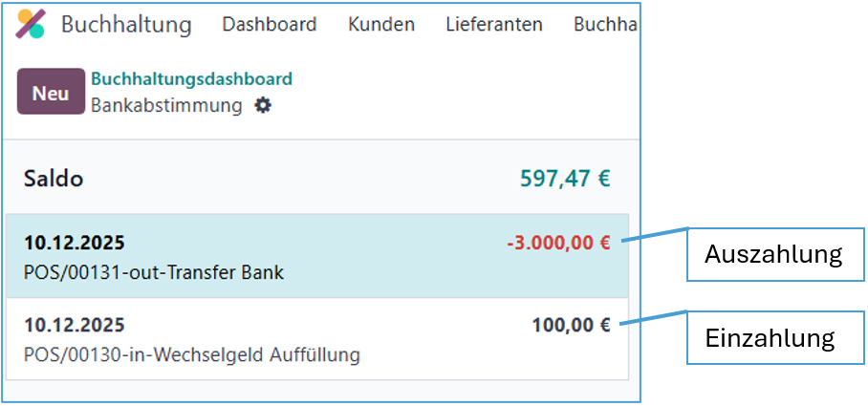Image resolution: width=868 pixels, height=406 pixels.
Task: Click the Bankabstimmung view title
Action: pos(166,106)
